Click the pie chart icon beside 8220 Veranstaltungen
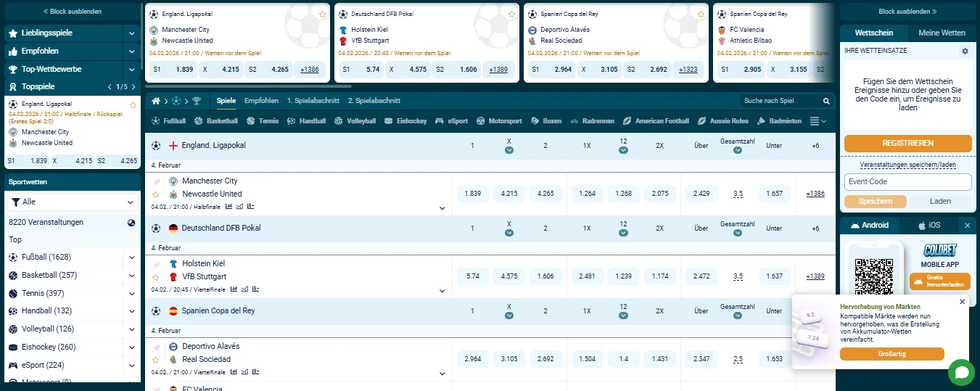The image size is (980, 391). (x=131, y=223)
